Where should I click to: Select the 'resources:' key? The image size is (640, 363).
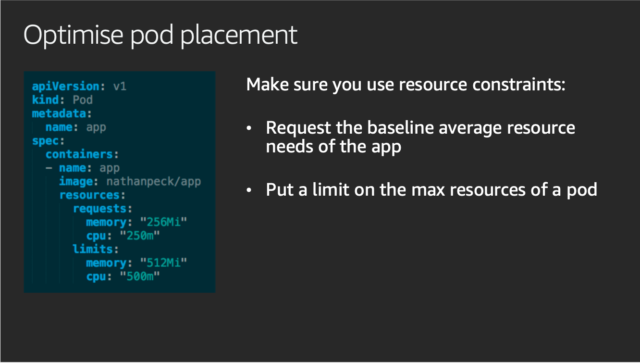pos(92,195)
